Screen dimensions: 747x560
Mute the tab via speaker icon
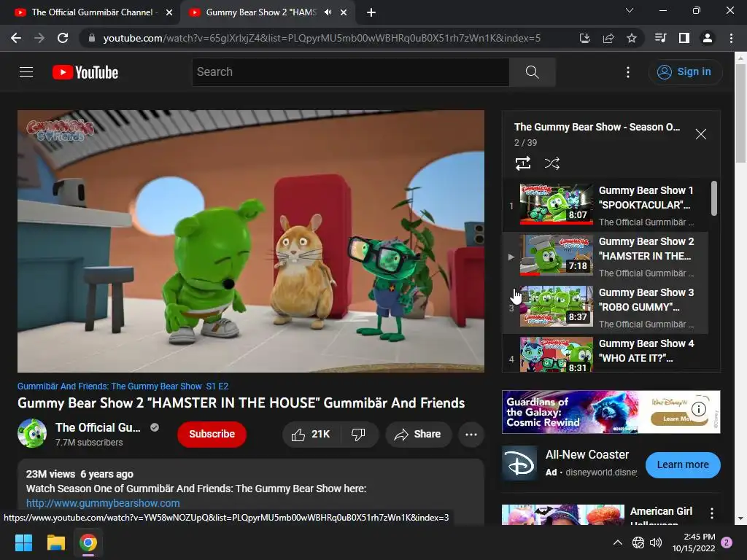tap(328, 12)
